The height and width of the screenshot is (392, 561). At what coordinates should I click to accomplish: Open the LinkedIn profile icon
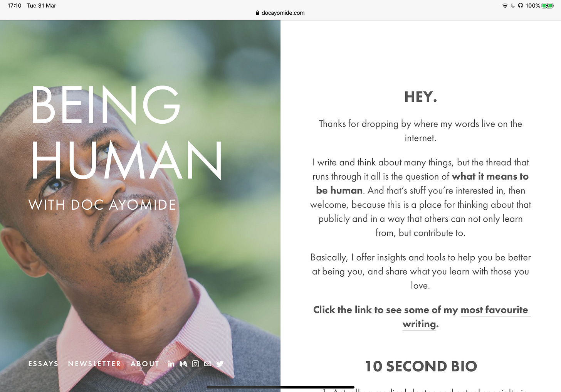pyautogui.click(x=171, y=364)
